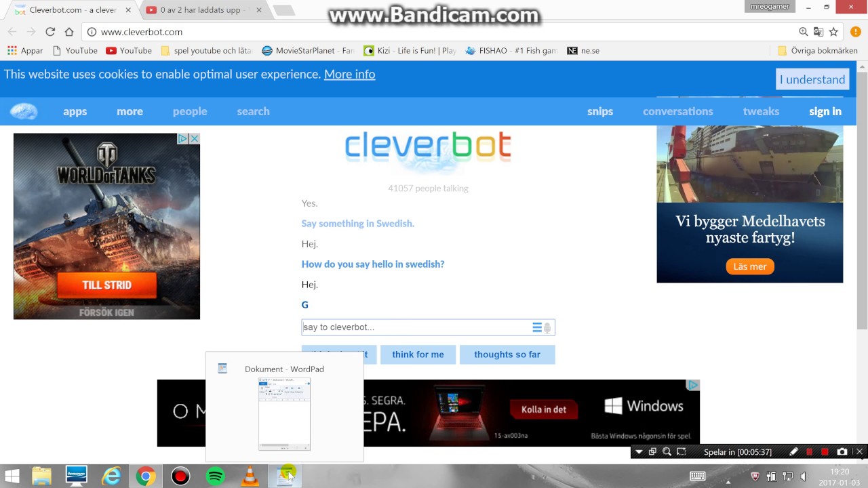Click Bandicam overlapping windows icon
The height and width of the screenshot is (488, 868).
pos(652,452)
